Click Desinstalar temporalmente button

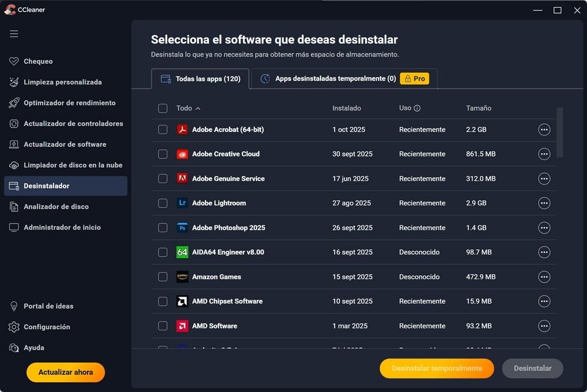click(x=437, y=369)
